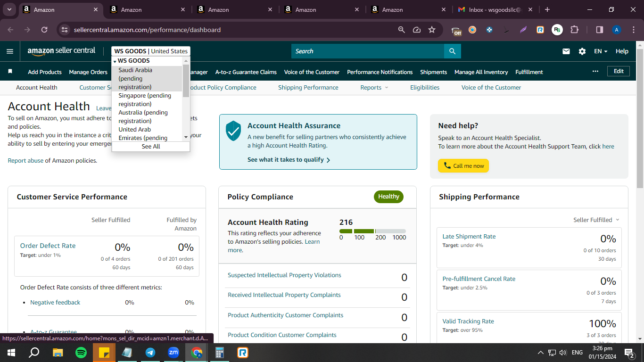Switch to the Shipping Performance sub-navigation tab
The image size is (644, 362).
coord(308,88)
